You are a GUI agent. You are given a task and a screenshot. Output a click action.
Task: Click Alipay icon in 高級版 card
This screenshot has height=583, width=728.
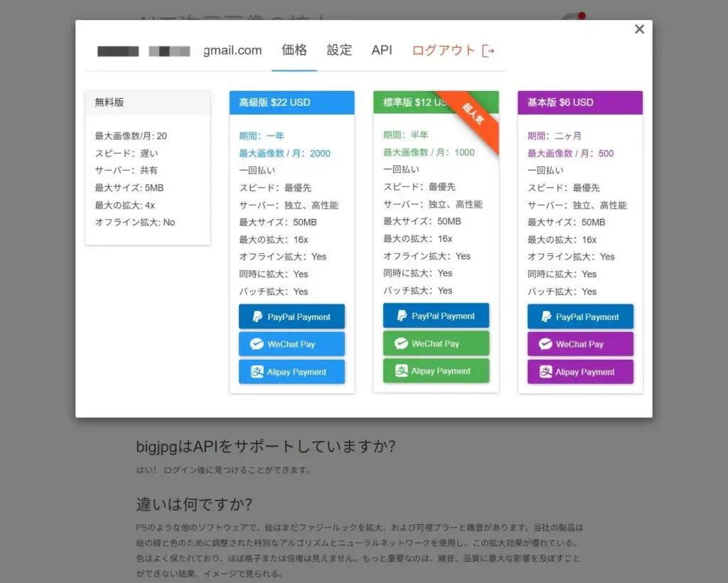pos(257,372)
